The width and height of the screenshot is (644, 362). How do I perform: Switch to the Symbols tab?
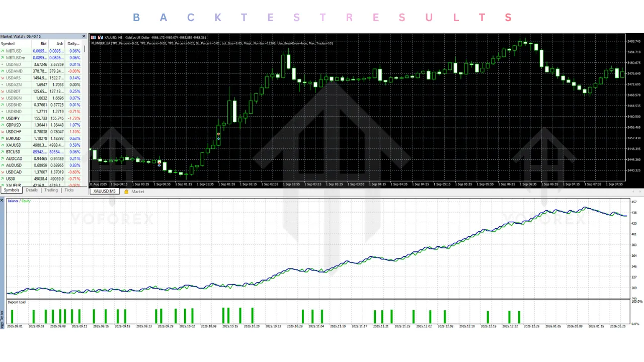pos(11,190)
